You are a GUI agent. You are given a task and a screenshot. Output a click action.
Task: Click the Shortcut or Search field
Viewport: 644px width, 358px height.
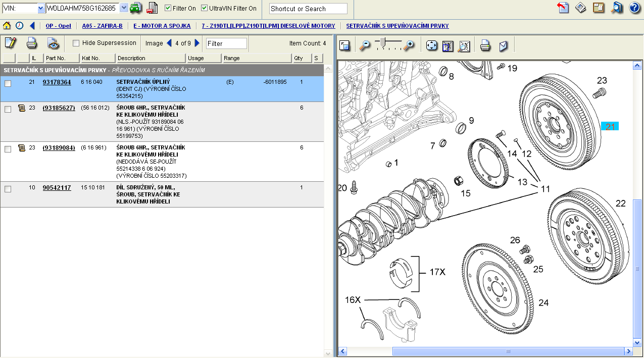tap(308, 9)
